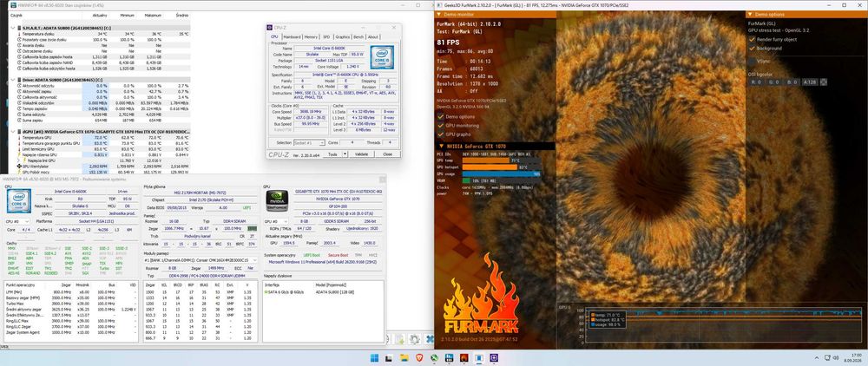Click the Tools button in CPU-Z

click(x=333, y=154)
